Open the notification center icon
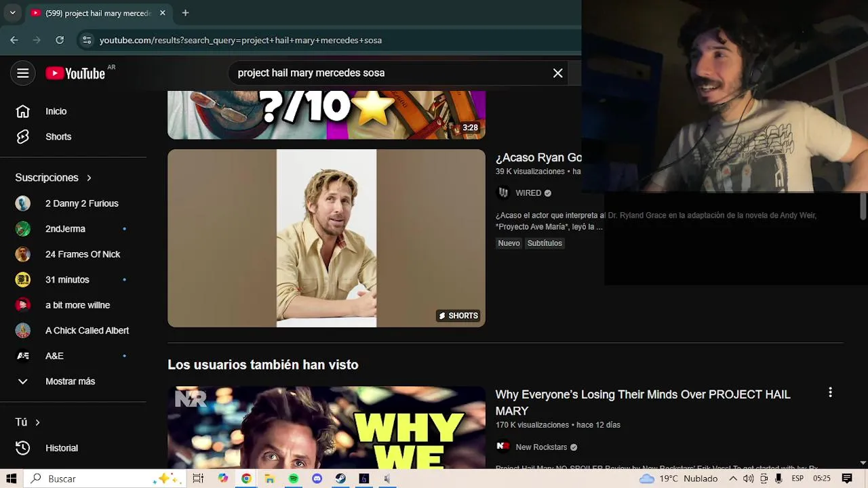Viewport: 868px width, 488px height. [x=847, y=479]
